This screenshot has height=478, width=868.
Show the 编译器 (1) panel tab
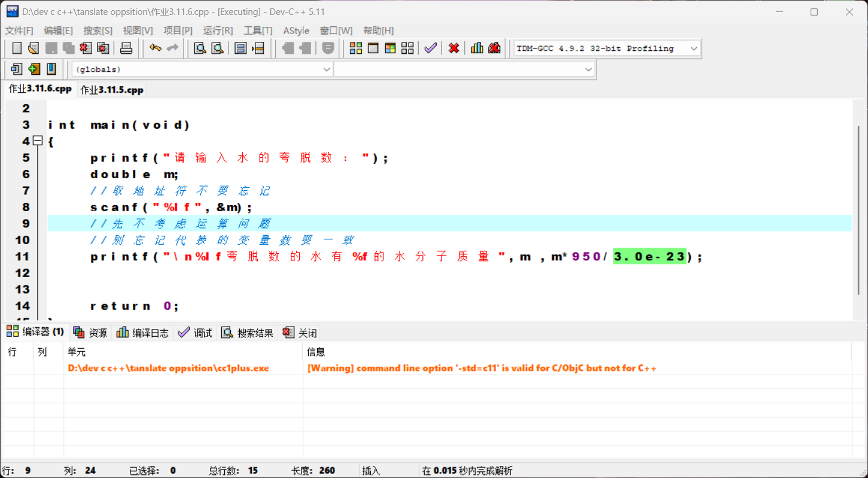pyautogui.click(x=35, y=331)
